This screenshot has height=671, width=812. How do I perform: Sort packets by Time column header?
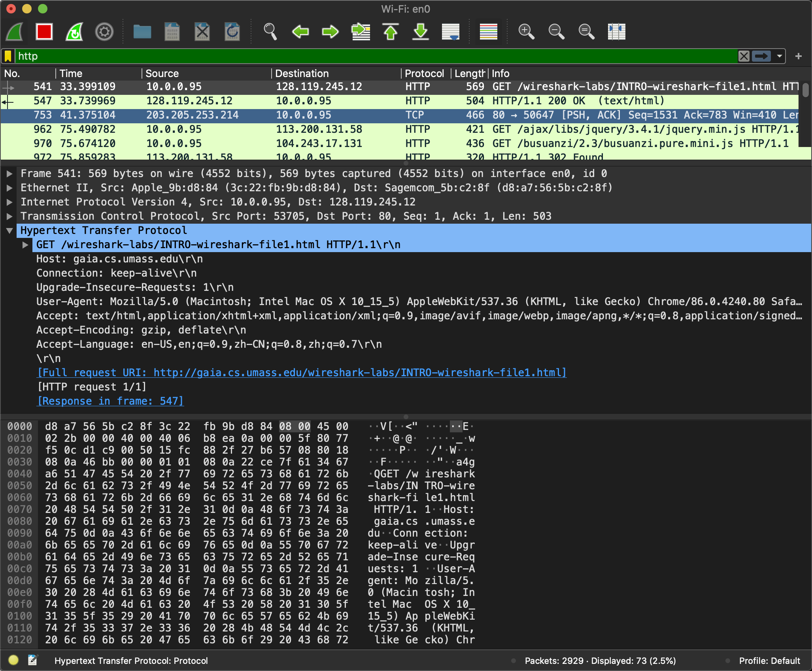pyautogui.click(x=71, y=74)
